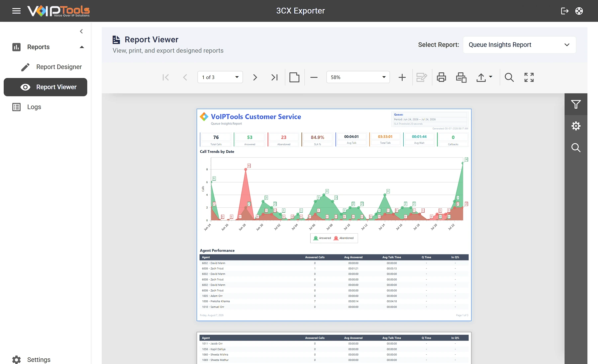Click the VoIPTools logo
598x364 pixels.
pyautogui.click(x=58, y=11)
